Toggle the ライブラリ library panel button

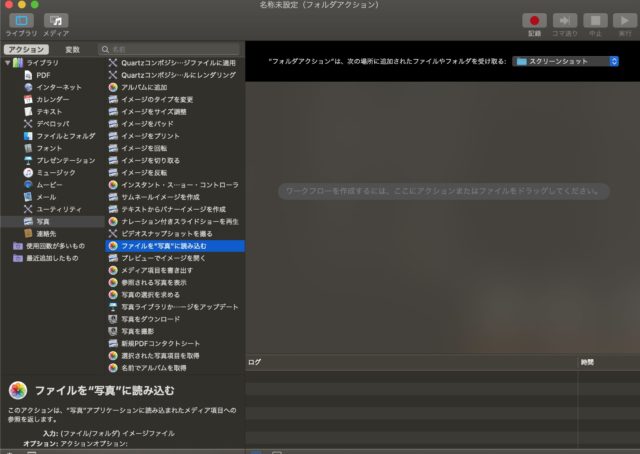[x=22, y=20]
